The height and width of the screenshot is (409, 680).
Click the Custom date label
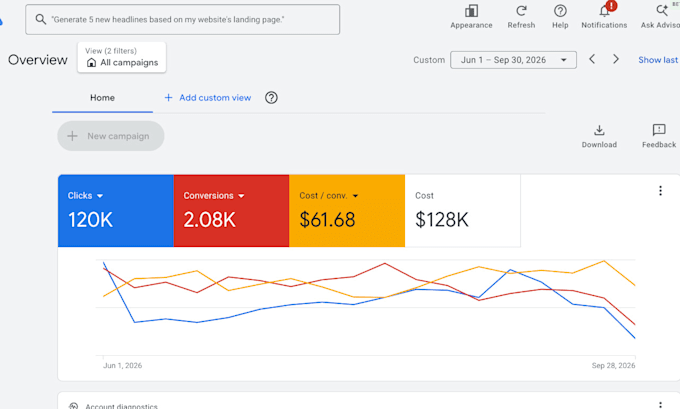[x=429, y=60]
